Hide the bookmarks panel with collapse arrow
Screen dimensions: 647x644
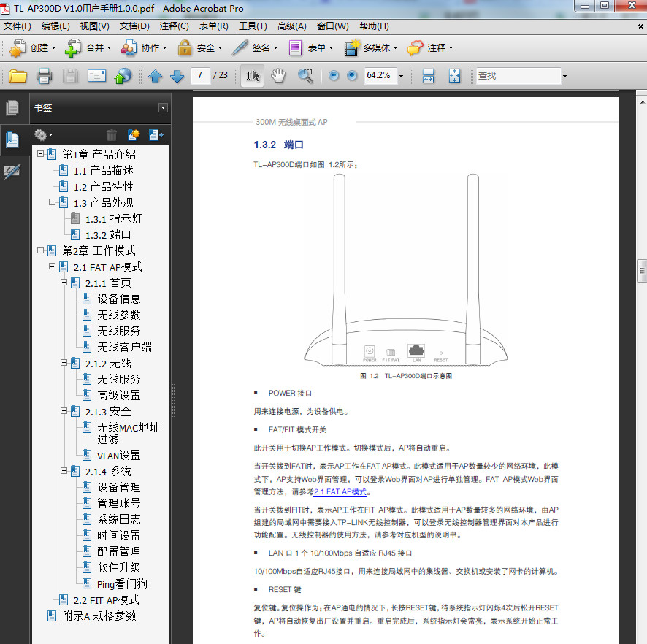pyautogui.click(x=164, y=108)
